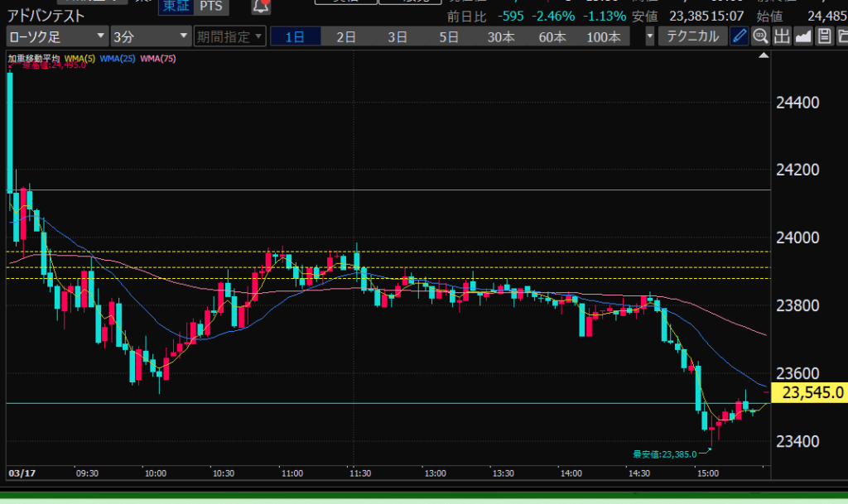The image size is (848, 504).
Task: Save chart settings with floppy disk icon
Action: click(824, 36)
